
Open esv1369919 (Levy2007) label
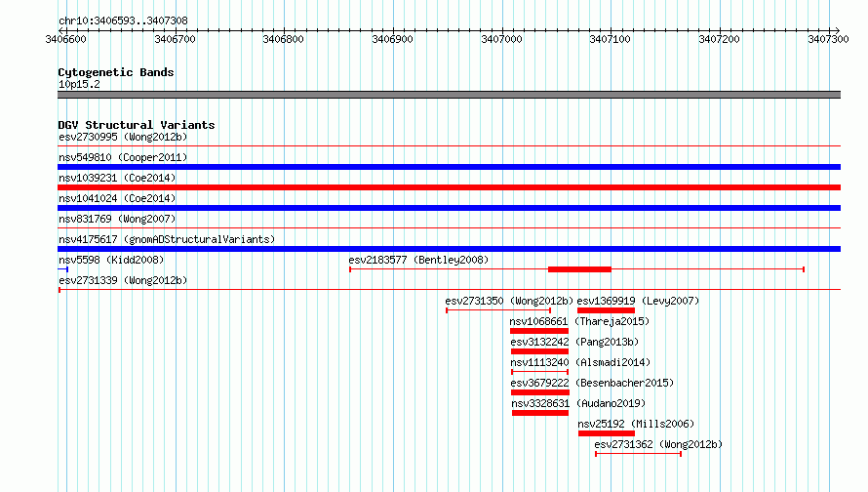coord(638,301)
